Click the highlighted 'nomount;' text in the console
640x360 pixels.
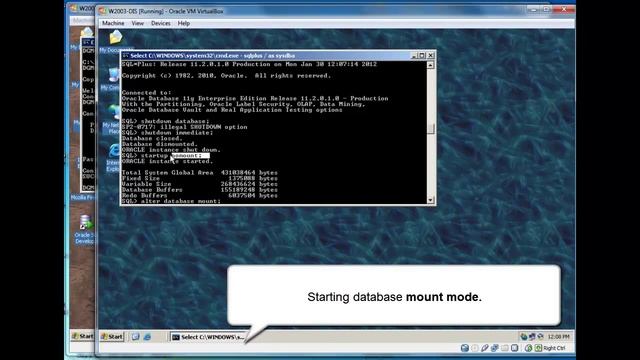click(191, 156)
